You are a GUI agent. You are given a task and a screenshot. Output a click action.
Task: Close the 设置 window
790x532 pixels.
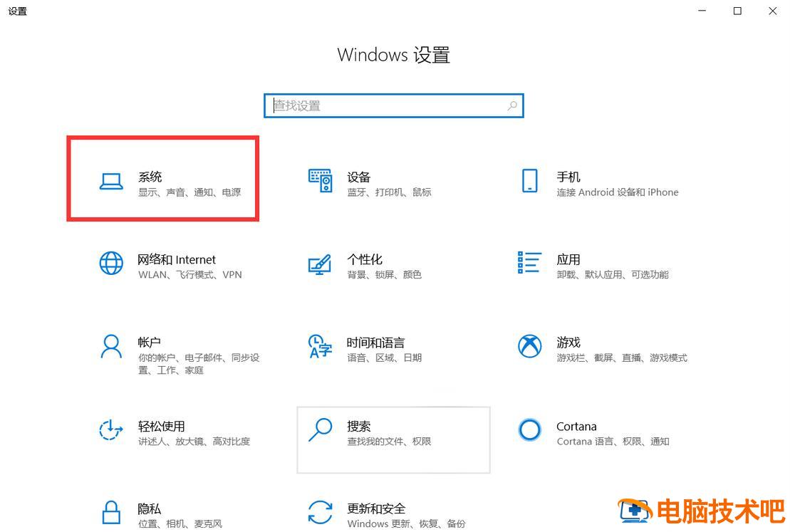pyautogui.click(x=772, y=11)
